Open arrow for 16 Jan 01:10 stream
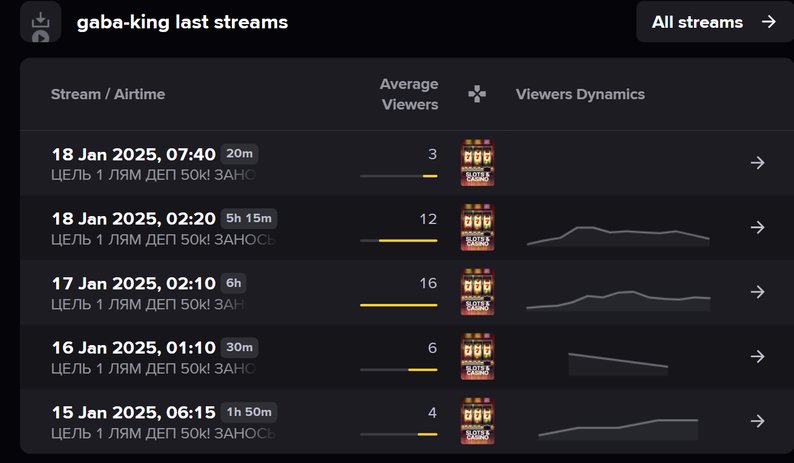Viewport: 794px width, 463px height. click(x=758, y=357)
